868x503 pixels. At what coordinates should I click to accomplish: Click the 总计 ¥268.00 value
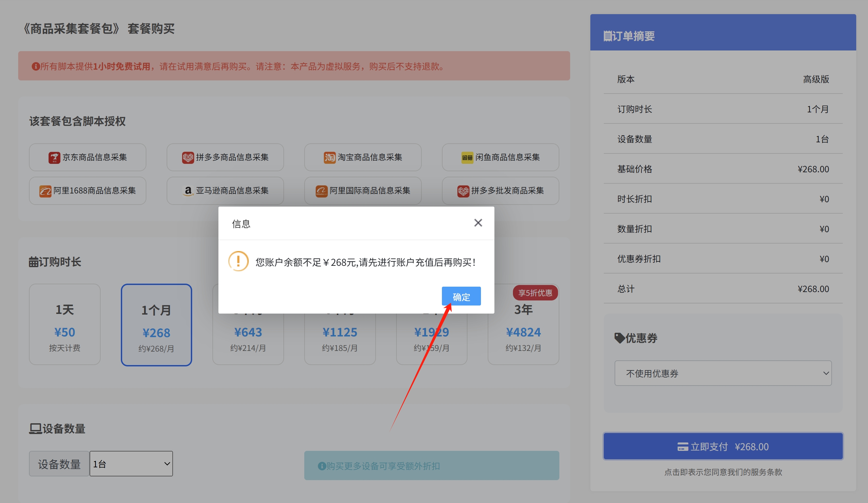(813, 289)
